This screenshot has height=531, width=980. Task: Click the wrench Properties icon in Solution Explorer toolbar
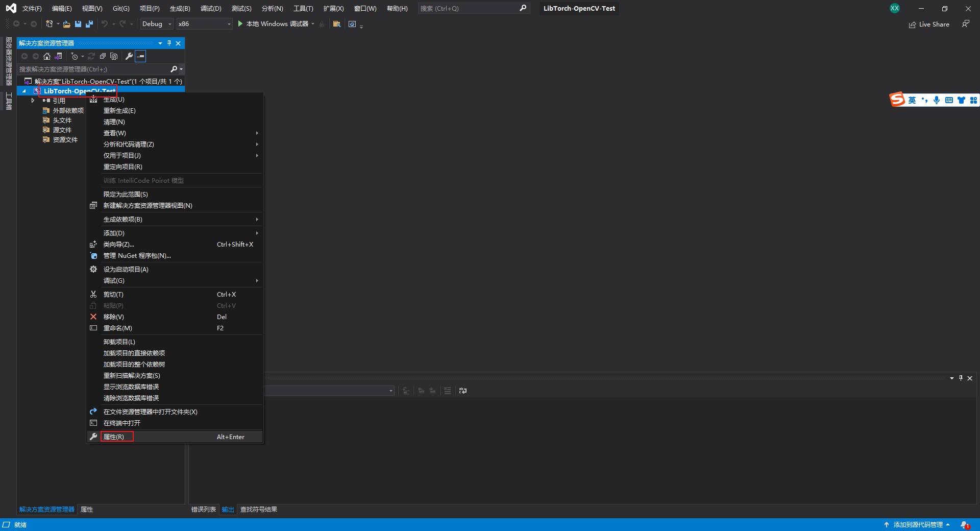pyautogui.click(x=129, y=56)
